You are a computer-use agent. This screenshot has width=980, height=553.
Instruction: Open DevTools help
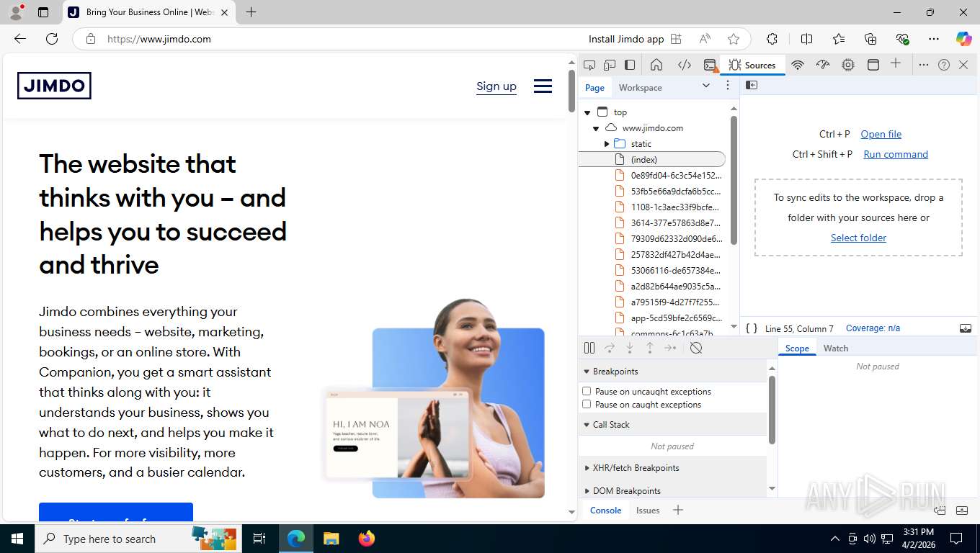(944, 65)
